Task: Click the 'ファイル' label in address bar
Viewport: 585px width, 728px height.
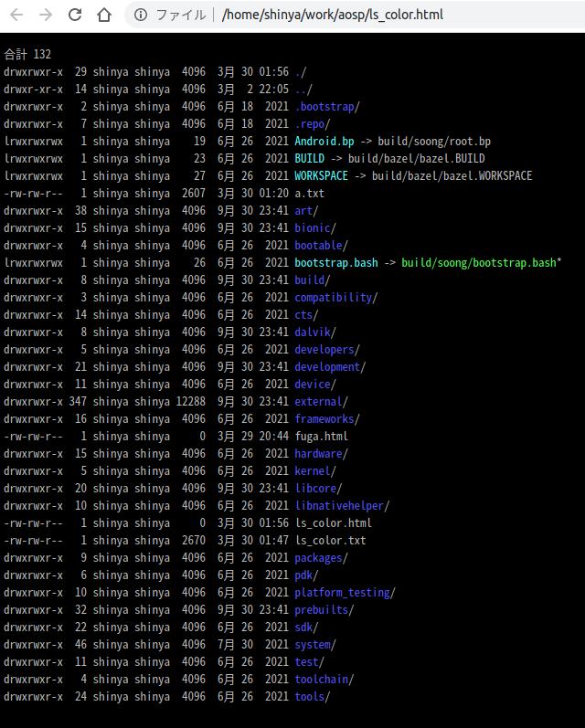Action: click(181, 15)
